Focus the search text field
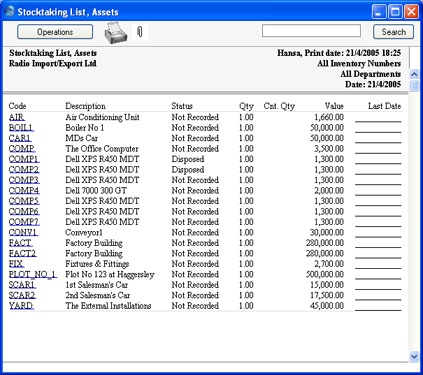 point(311,31)
